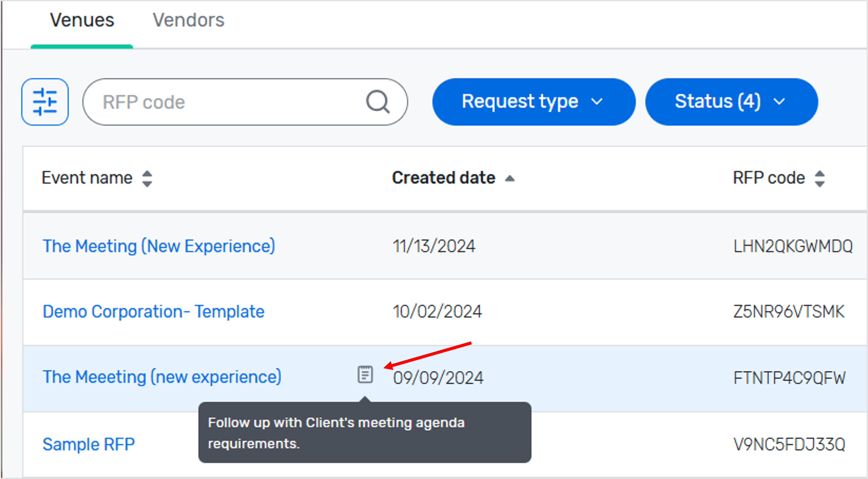Open the Demo Corporation- Template event

pyautogui.click(x=153, y=311)
